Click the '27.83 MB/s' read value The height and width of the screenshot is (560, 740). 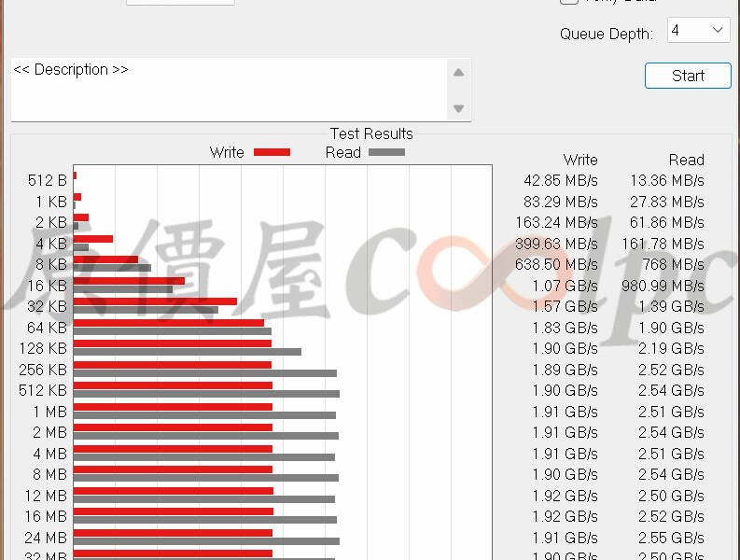(x=667, y=202)
